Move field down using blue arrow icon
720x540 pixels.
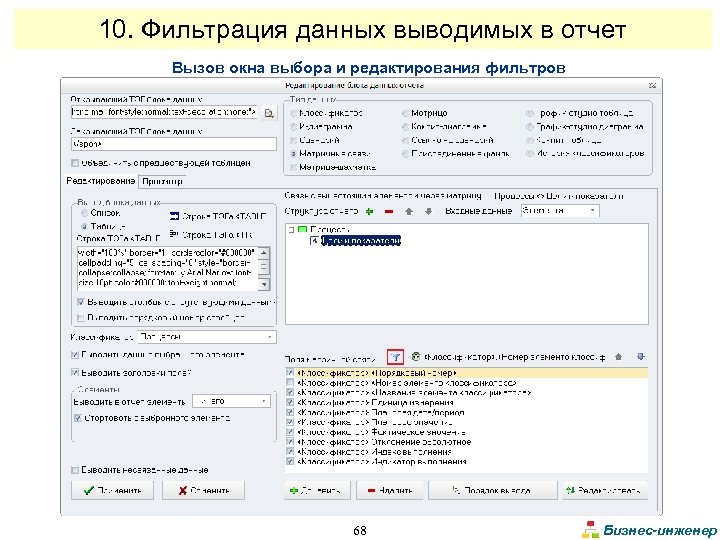pos(641,357)
